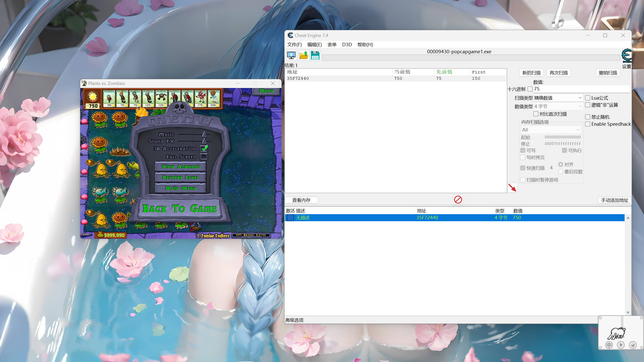Click the 再次扫描 next scan button
644x362 pixels.
pos(558,73)
